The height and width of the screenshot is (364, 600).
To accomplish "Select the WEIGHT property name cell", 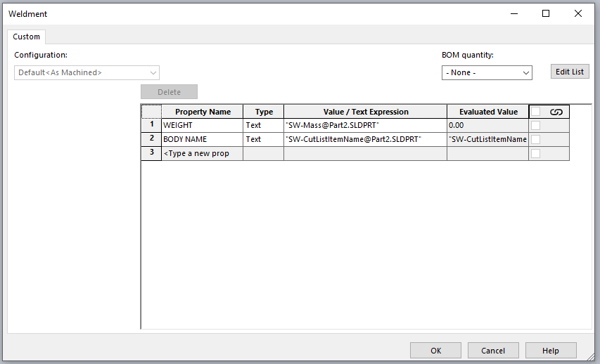I will 202,125.
